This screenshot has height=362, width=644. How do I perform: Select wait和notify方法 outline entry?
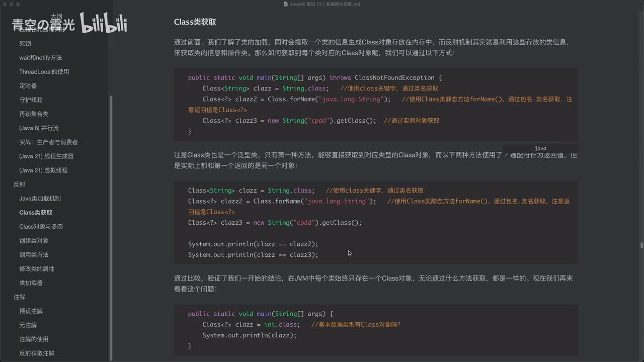coord(41,58)
